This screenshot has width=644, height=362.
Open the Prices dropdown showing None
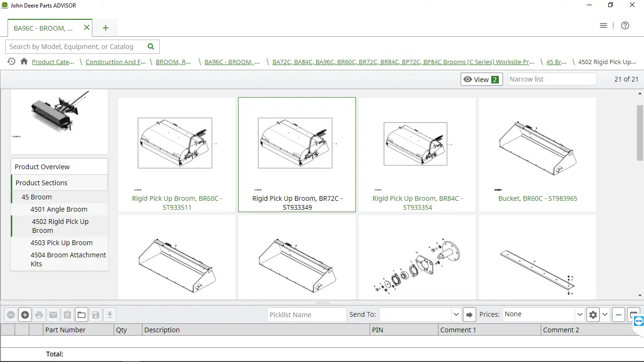(542, 314)
